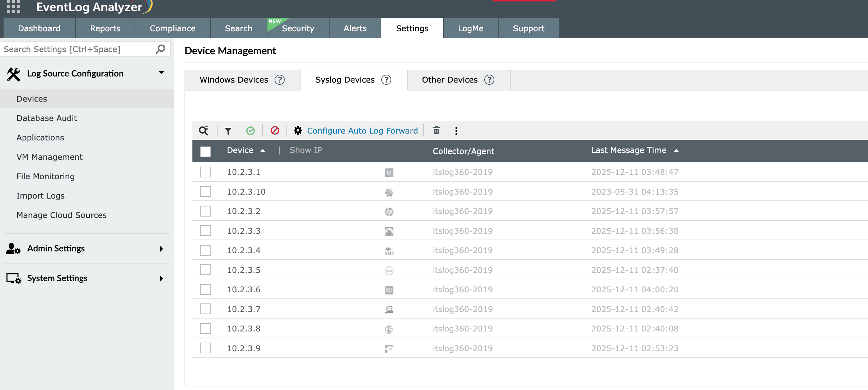
Task: Check the box for device 10.2.3.9
Action: [206, 348]
